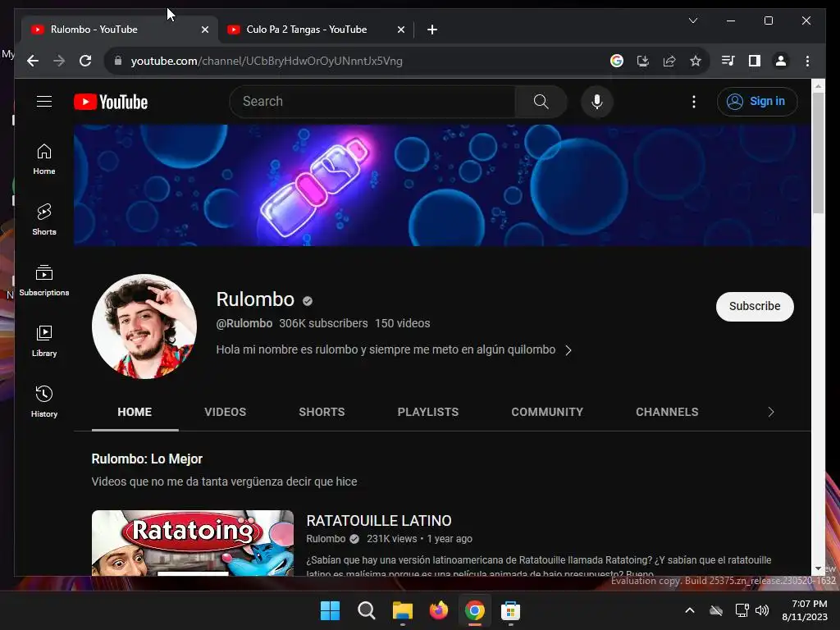Open Chrome three-dot menu

point(807,61)
